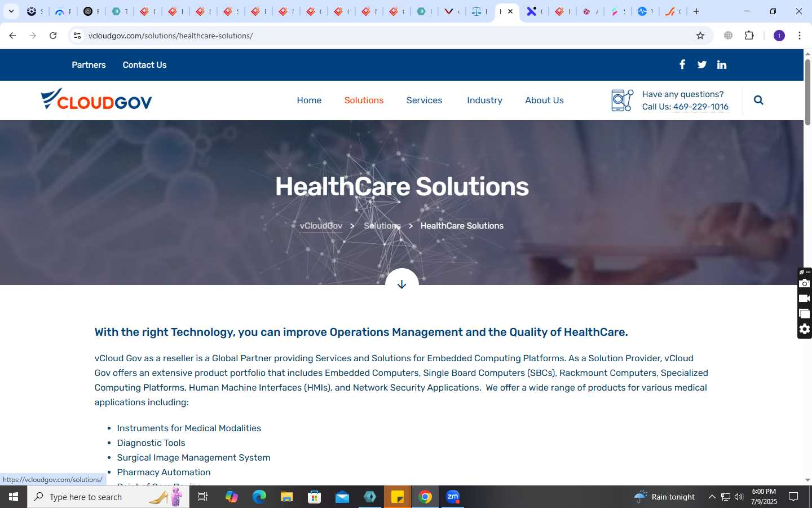Open the purple profile avatar
This screenshot has width=812, height=508.
tap(779, 36)
